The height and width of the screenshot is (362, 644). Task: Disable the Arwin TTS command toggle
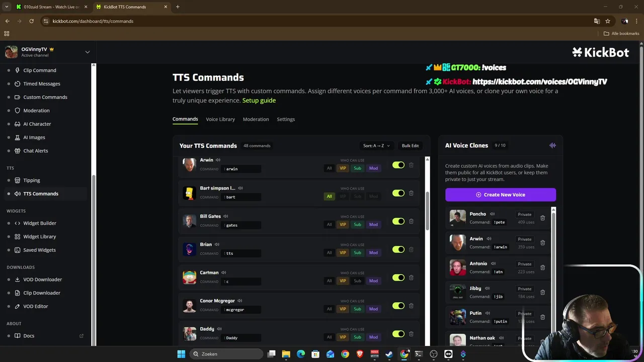(x=398, y=165)
